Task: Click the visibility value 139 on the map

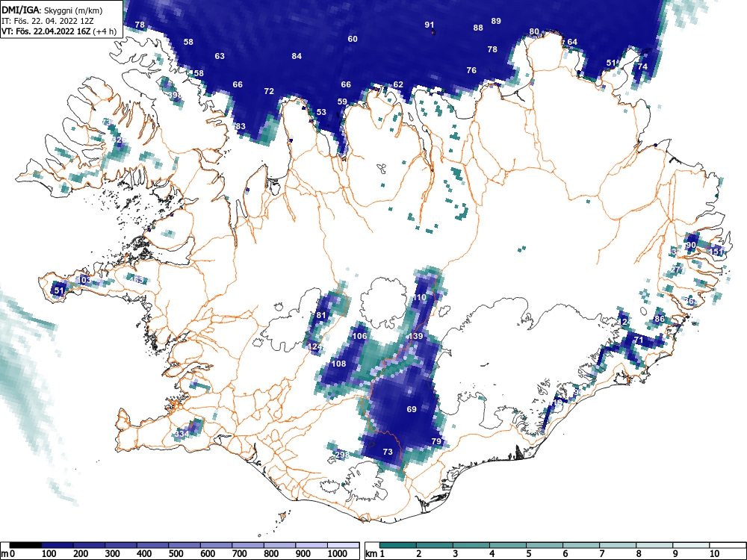Action: tap(415, 337)
